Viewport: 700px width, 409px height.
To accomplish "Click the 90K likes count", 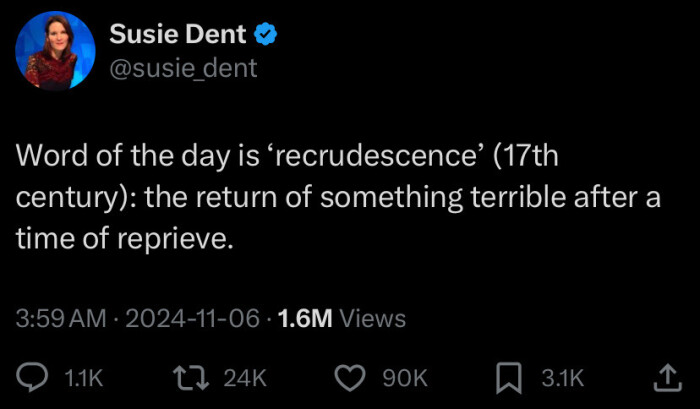I will (406, 378).
